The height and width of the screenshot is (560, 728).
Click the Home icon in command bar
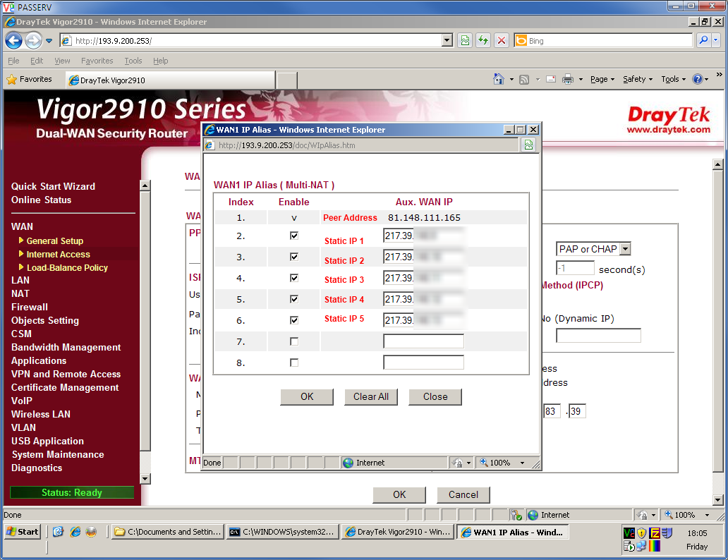click(499, 80)
